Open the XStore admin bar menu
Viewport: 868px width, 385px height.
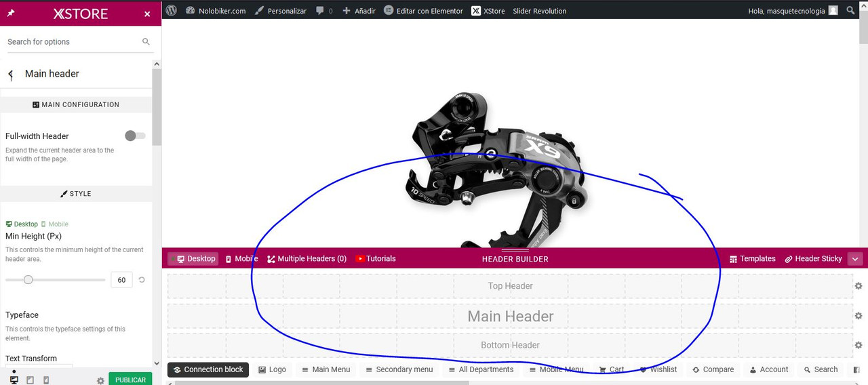[x=488, y=10]
